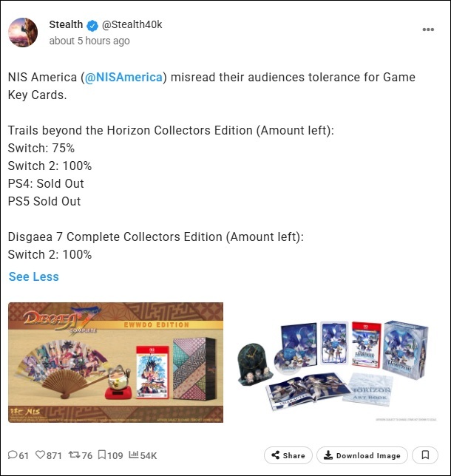
Task: Click the download tray icon in Download Image
Action: [328, 455]
